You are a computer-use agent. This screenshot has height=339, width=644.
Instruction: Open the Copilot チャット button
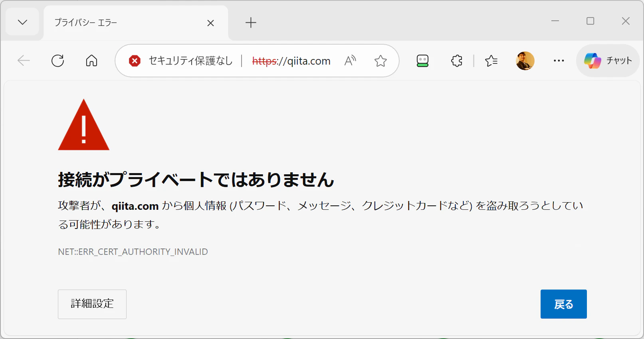(608, 61)
